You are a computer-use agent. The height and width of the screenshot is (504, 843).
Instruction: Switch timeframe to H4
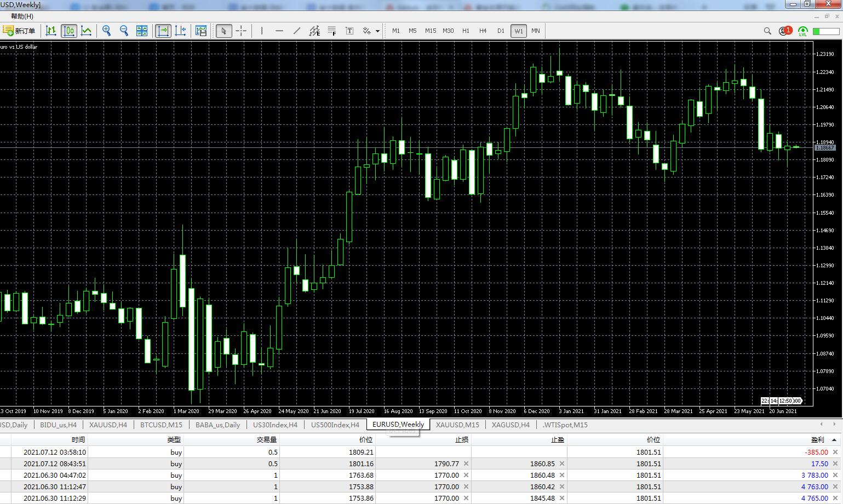pos(483,31)
